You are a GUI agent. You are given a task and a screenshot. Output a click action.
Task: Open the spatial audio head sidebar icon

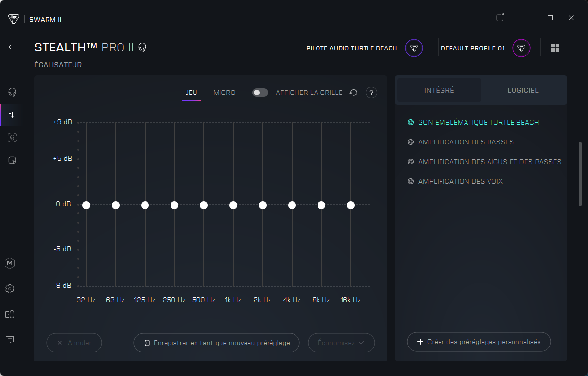tap(12, 138)
